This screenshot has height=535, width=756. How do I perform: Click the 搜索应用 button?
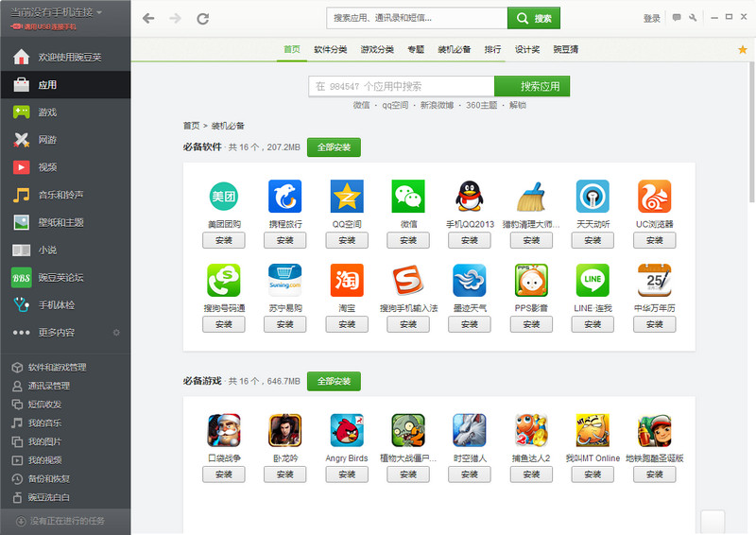(532, 86)
